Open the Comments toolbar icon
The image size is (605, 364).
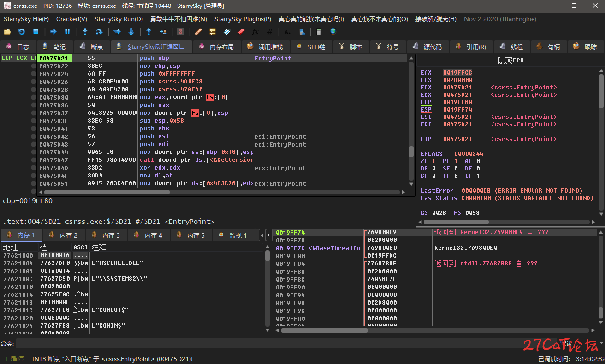(x=213, y=32)
